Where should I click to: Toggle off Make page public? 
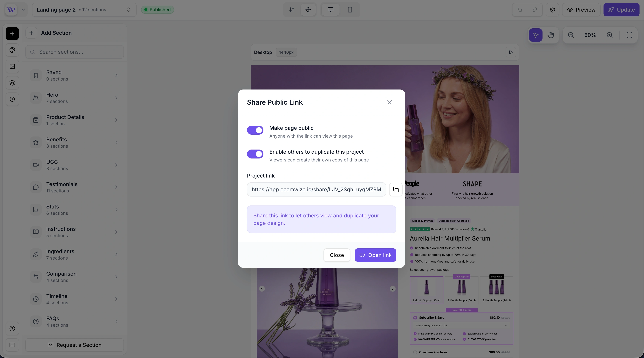point(255,130)
